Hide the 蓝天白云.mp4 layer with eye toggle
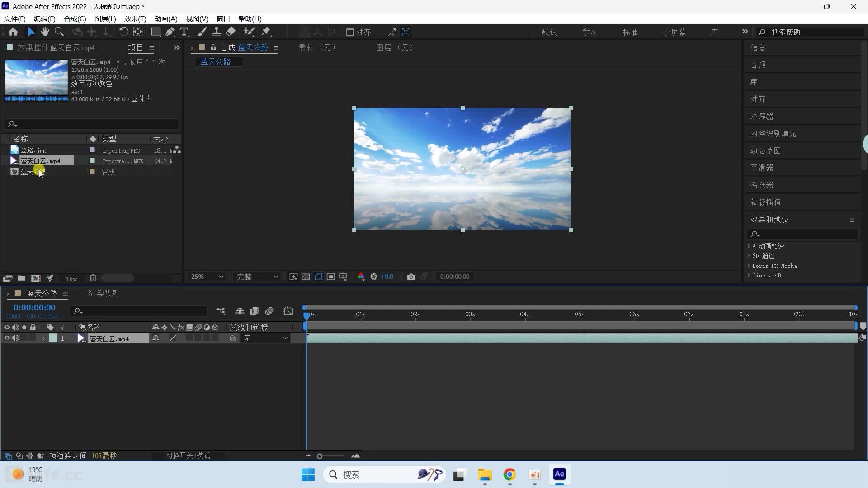The image size is (868, 488). pyautogui.click(x=7, y=338)
